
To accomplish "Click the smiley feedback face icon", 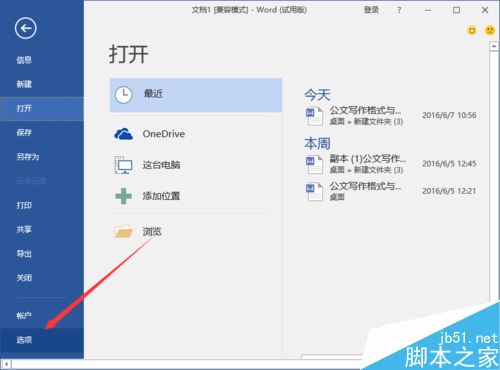I will tap(472, 31).
